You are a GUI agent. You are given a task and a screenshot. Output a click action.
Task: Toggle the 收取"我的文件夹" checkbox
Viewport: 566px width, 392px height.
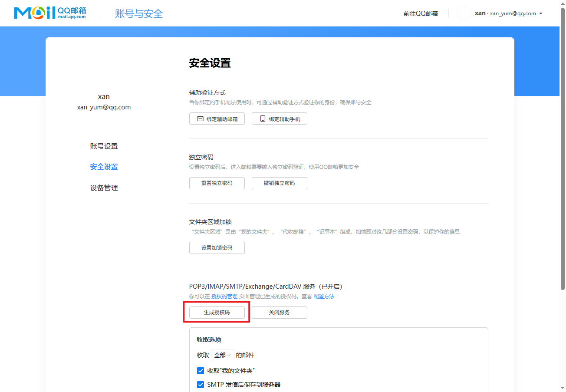201,371
